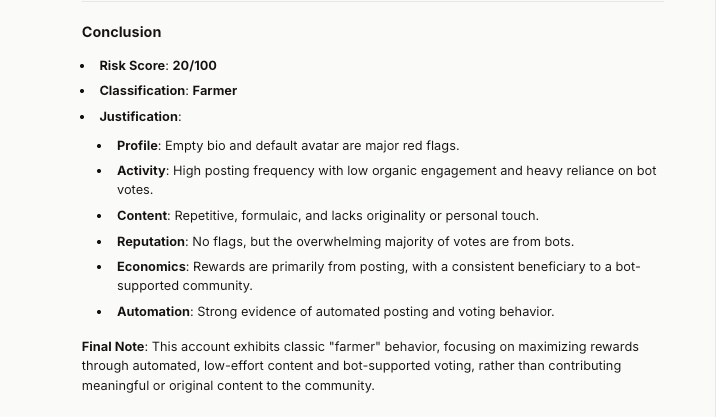Click the Conclusion heading

121,32
